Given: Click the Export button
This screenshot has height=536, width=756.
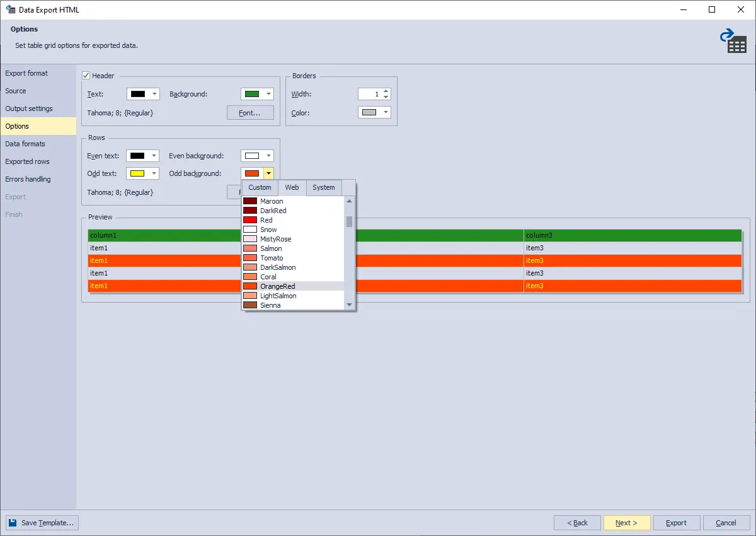Looking at the screenshot, I should tap(676, 522).
